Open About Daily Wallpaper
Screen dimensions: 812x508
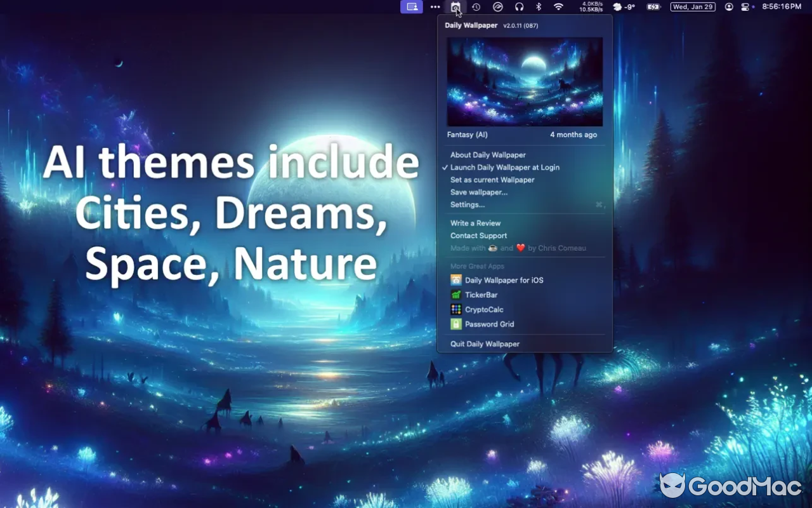click(x=488, y=155)
